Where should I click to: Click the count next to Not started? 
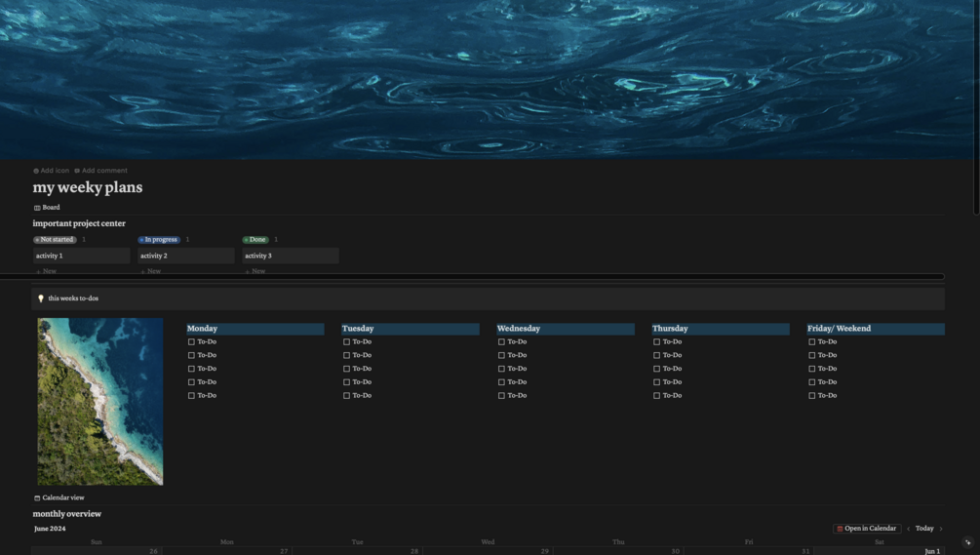click(x=84, y=239)
